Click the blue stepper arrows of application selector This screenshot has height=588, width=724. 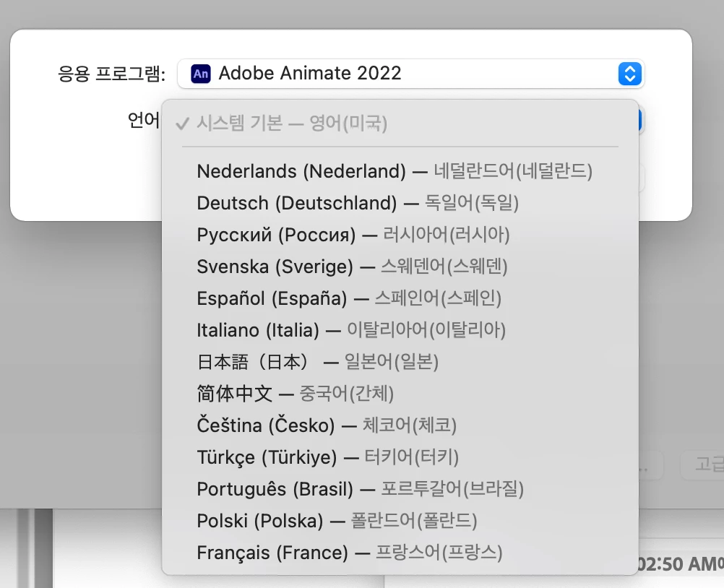(630, 74)
